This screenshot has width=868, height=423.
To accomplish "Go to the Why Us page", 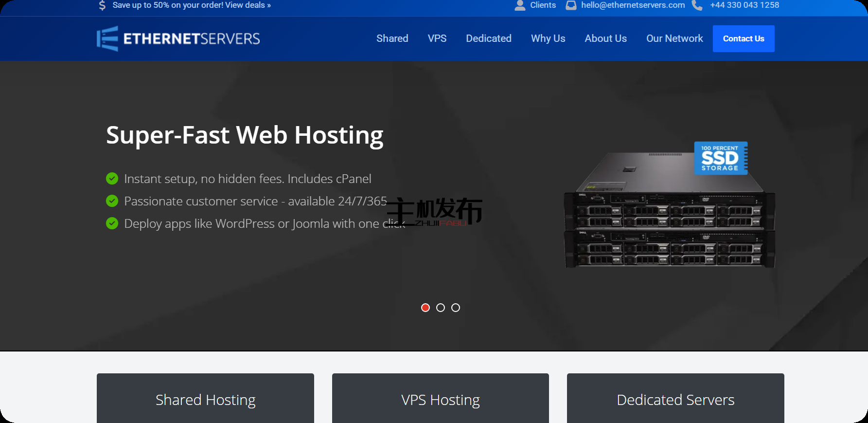I will point(548,38).
